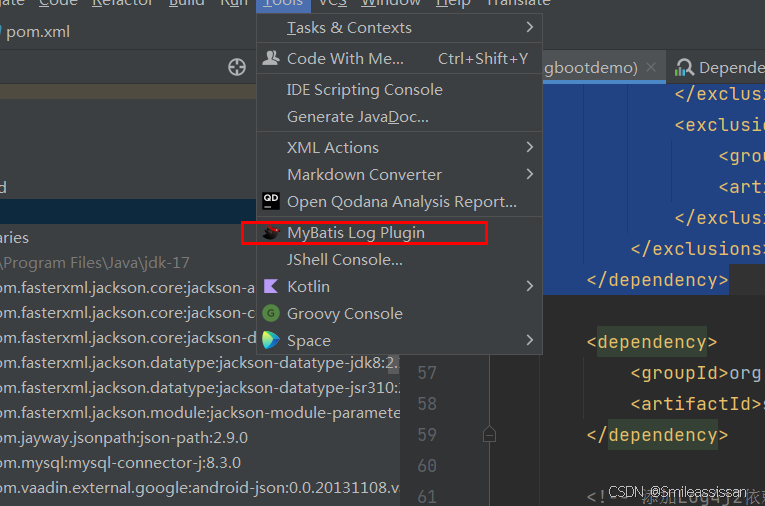Select XML Actions menu item

click(399, 147)
